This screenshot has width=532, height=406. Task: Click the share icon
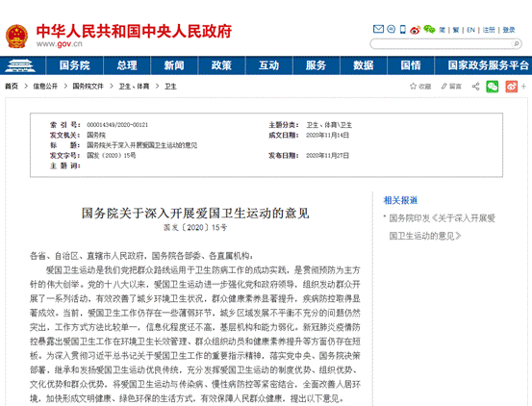click(475, 87)
